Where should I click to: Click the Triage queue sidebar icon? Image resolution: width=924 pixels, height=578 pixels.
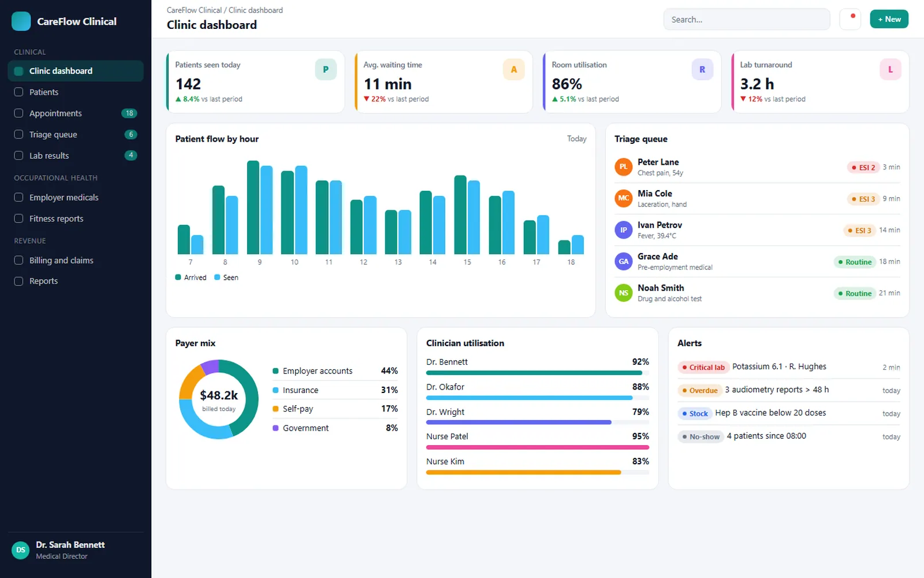(18, 134)
